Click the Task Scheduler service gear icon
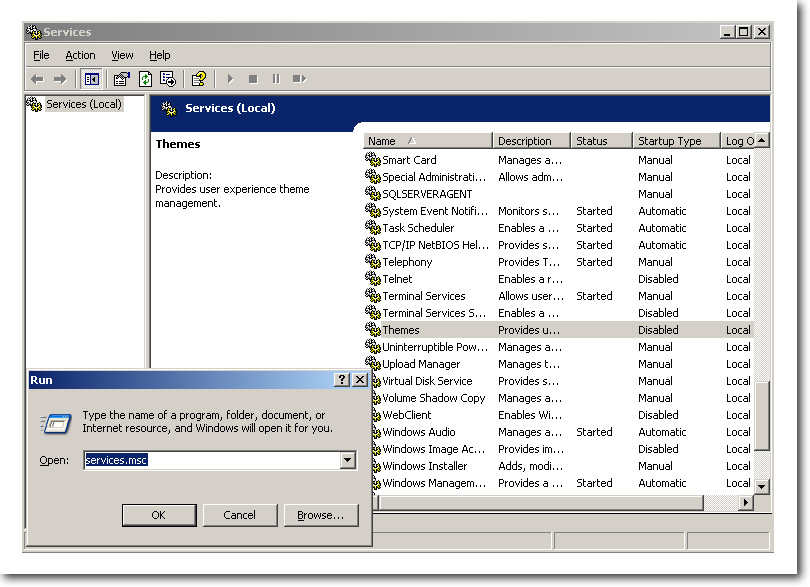The width and height of the screenshot is (810, 587). [372, 227]
